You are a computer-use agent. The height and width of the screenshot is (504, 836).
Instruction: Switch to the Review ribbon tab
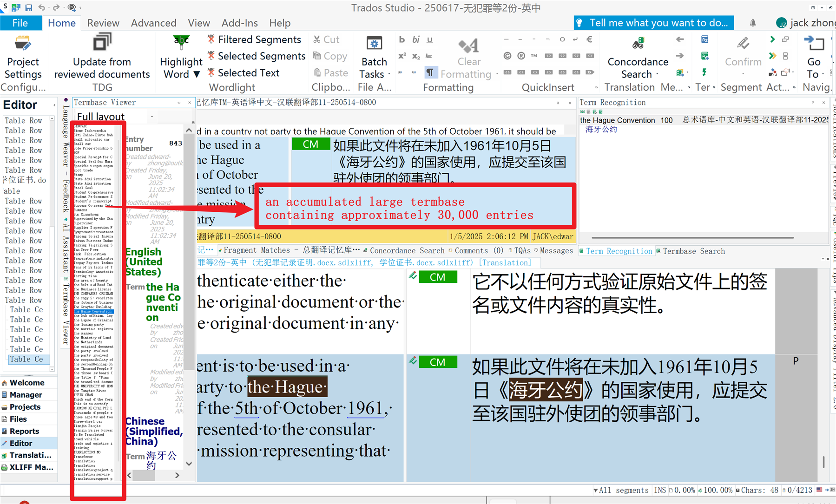tap(103, 23)
